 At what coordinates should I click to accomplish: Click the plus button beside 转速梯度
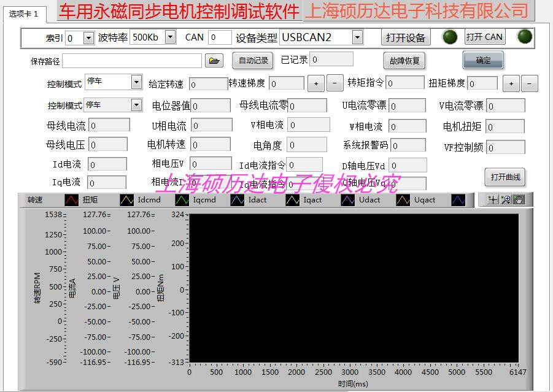[316, 83]
